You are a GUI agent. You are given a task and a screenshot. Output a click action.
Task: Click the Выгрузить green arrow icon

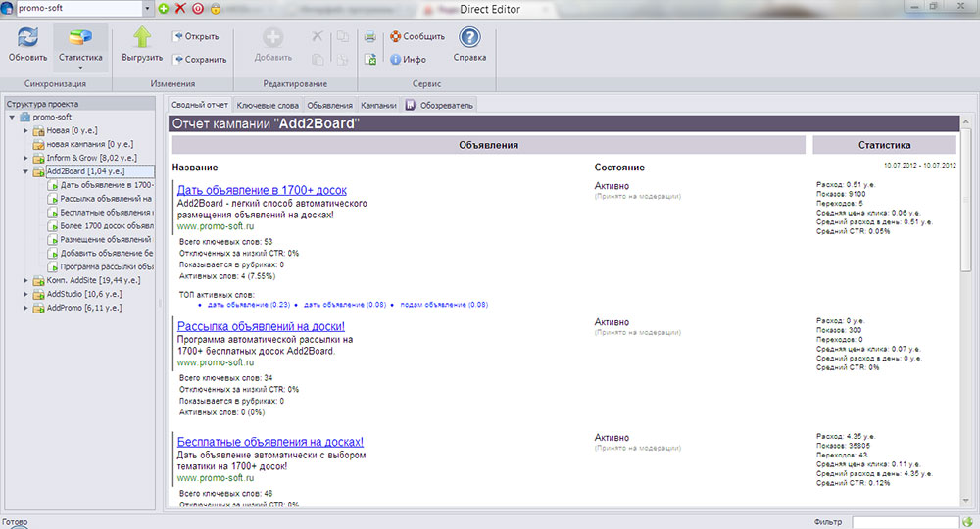142,37
